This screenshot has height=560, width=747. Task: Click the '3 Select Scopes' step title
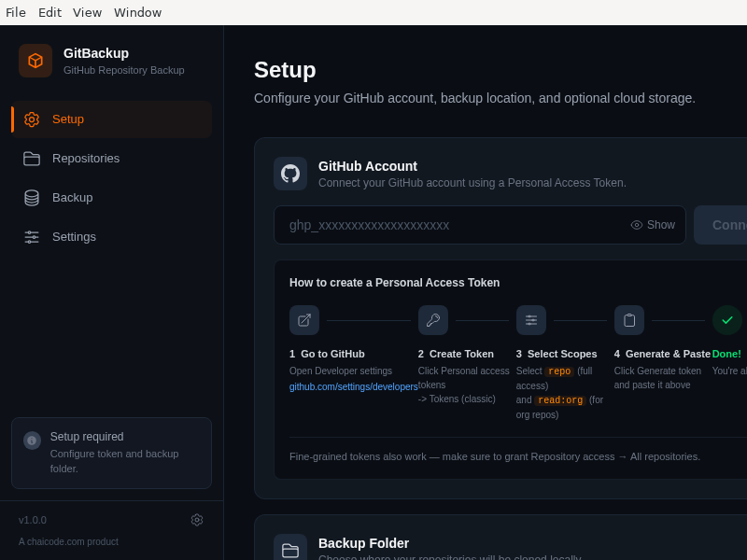557,354
